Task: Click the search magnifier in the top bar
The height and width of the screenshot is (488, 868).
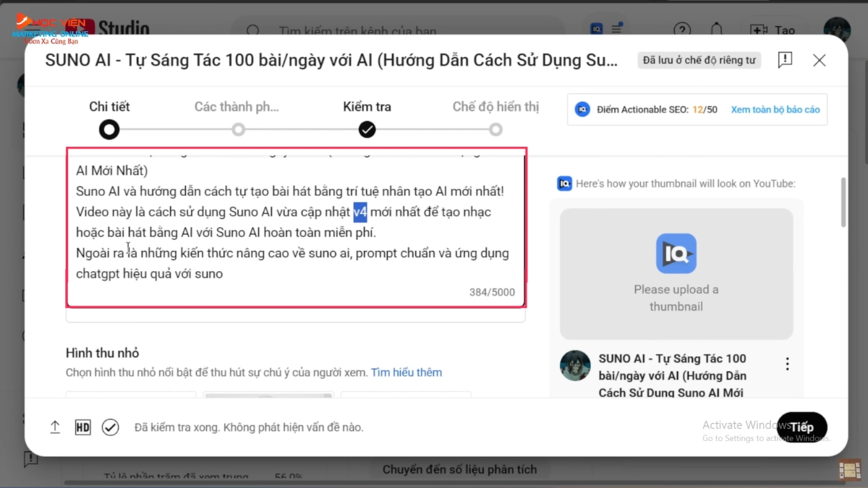Action: pos(253,31)
